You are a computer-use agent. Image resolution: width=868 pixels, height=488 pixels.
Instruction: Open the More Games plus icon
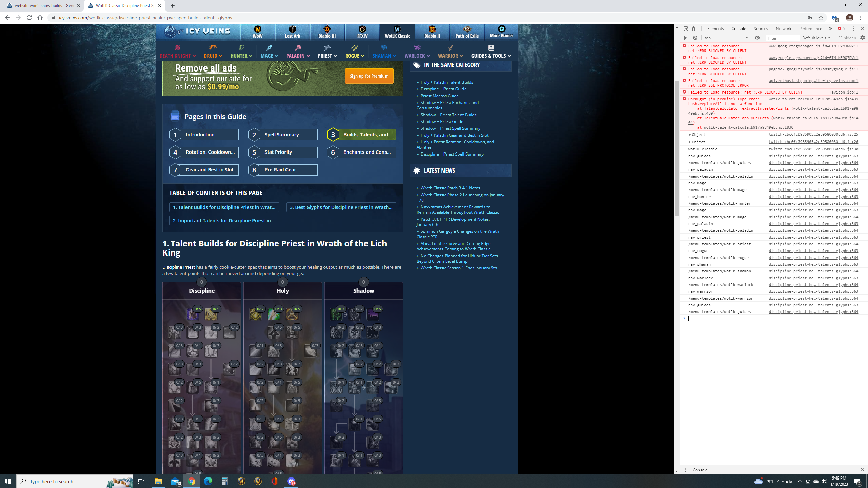coord(501,29)
